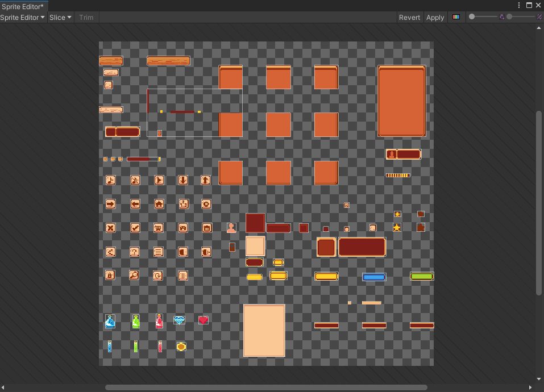Select the thin blue vial sprite

coord(110,346)
